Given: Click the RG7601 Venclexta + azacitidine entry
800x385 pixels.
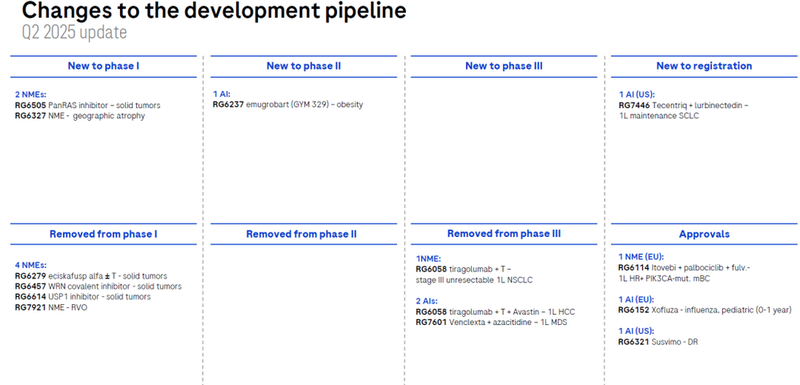Looking at the screenshot, I should [x=491, y=323].
